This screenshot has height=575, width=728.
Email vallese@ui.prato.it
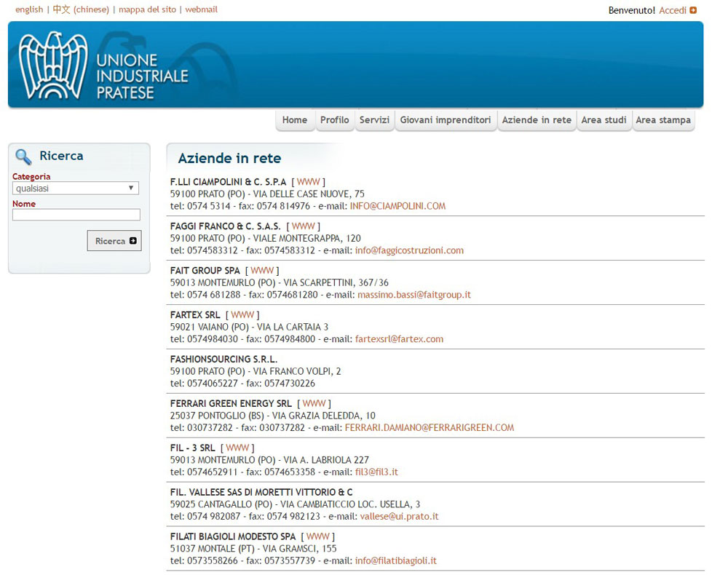(399, 516)
